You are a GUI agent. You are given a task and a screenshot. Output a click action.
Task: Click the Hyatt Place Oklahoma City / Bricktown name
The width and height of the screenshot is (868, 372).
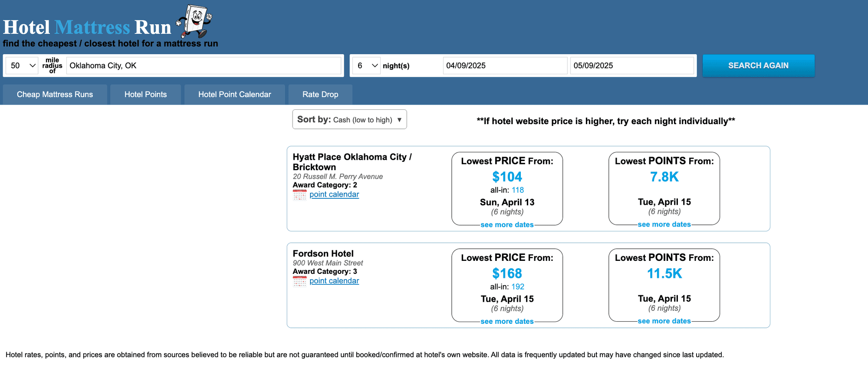(x=352, y=162)
